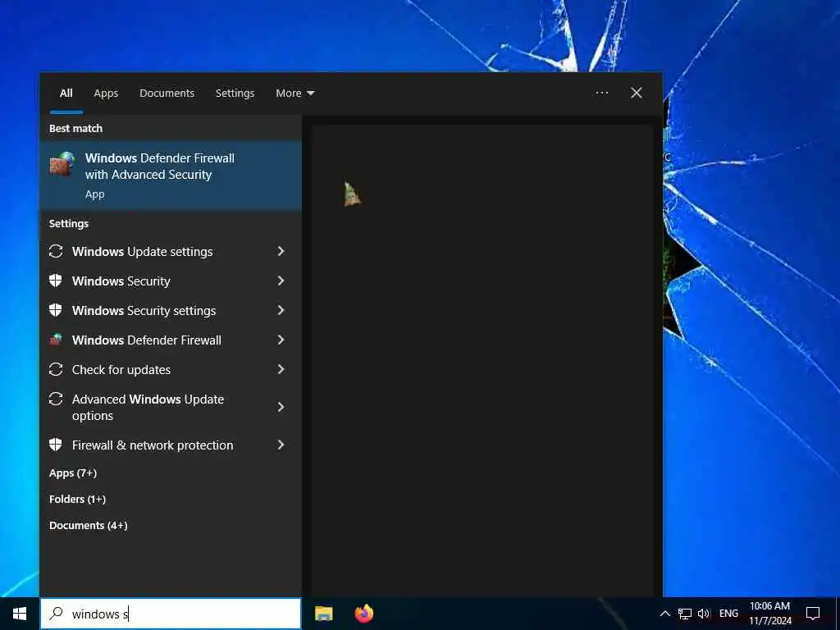Expand Windows Defender Firewall arrow
This screenshot has width=840, height=630.
pyautogui.click(x=281, y=340)
